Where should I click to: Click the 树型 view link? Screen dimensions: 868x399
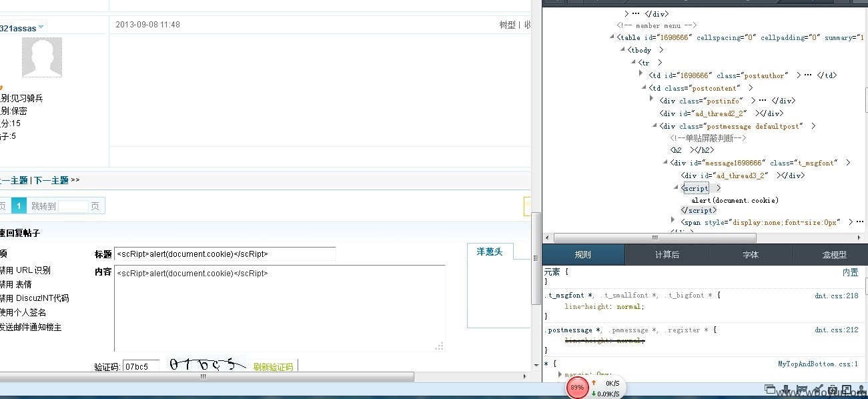(508, 25)
